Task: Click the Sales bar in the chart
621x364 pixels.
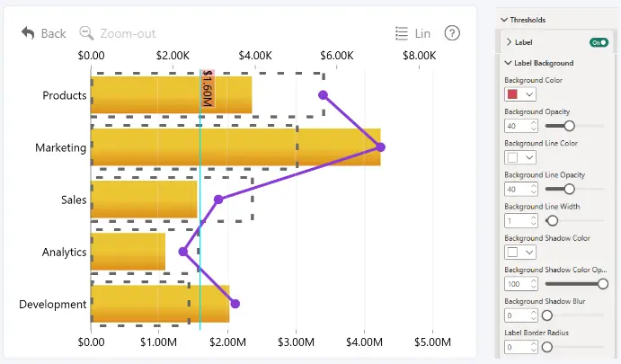Action: point(144,200)
